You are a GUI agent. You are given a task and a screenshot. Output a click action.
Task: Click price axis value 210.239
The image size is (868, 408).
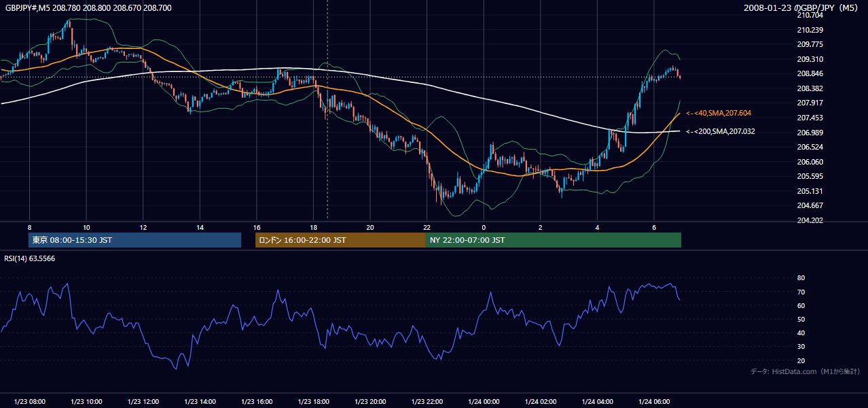pyautogui.click(x=810, y=30)
